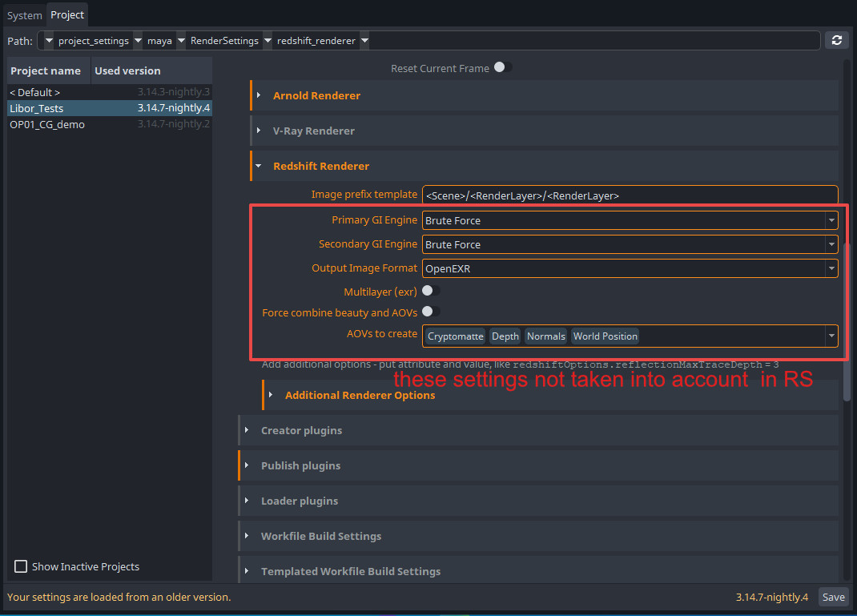Open the RenderSettings path segment dropdown

[181, 40]
